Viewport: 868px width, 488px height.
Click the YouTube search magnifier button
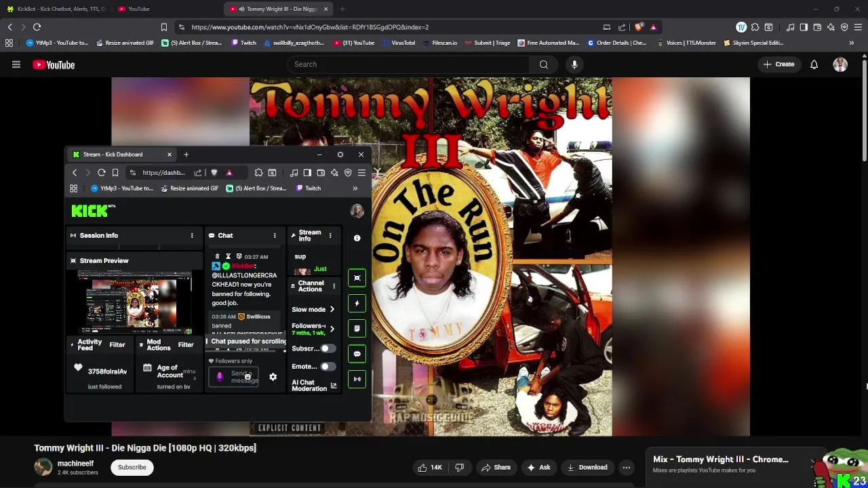coord(544,64)
